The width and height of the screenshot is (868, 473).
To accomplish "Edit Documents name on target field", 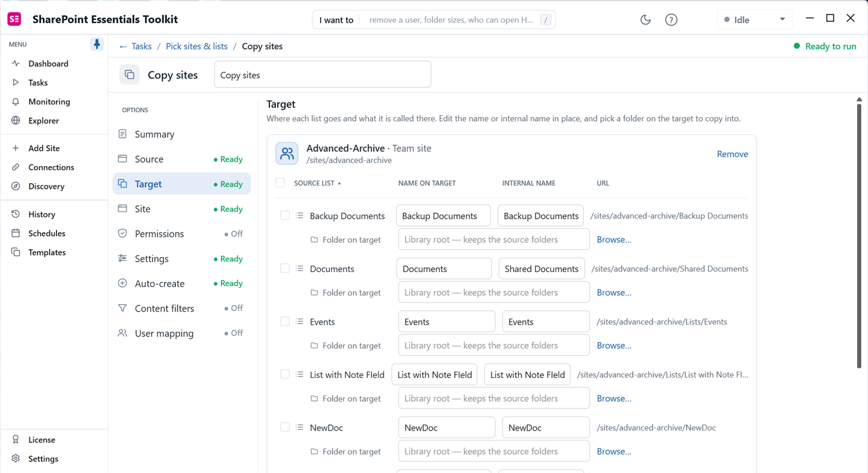I will pos(444,269).
